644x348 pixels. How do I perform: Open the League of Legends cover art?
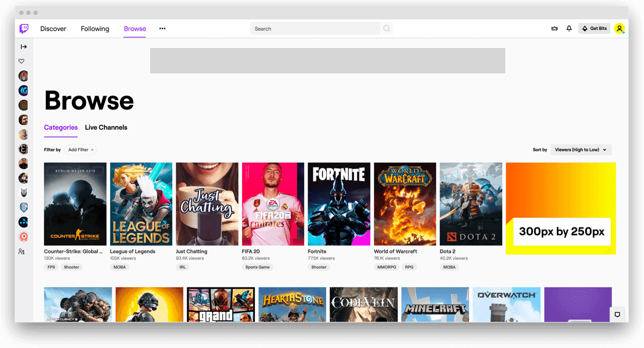tap(141, 204)
